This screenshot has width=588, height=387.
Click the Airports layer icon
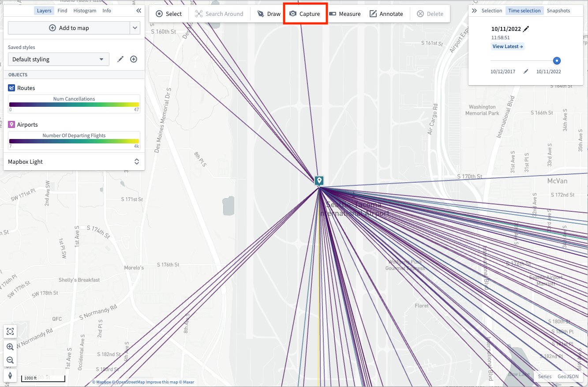pyautogui.click(x=12, y=124)
